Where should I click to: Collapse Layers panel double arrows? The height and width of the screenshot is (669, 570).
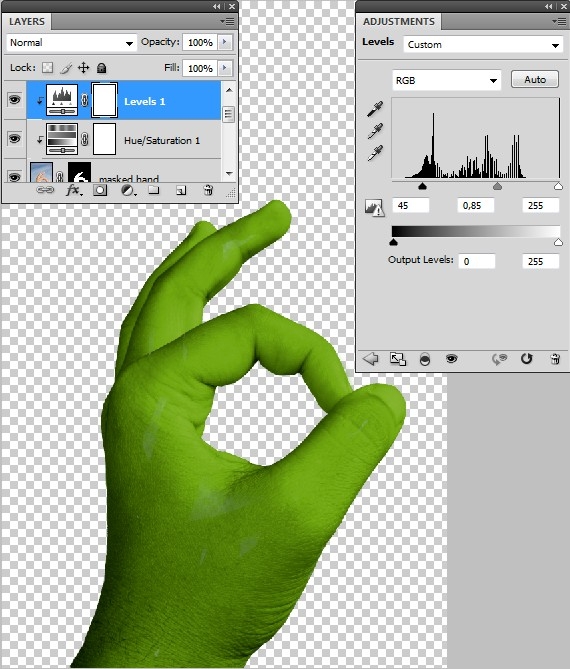(x=217, y=6)
